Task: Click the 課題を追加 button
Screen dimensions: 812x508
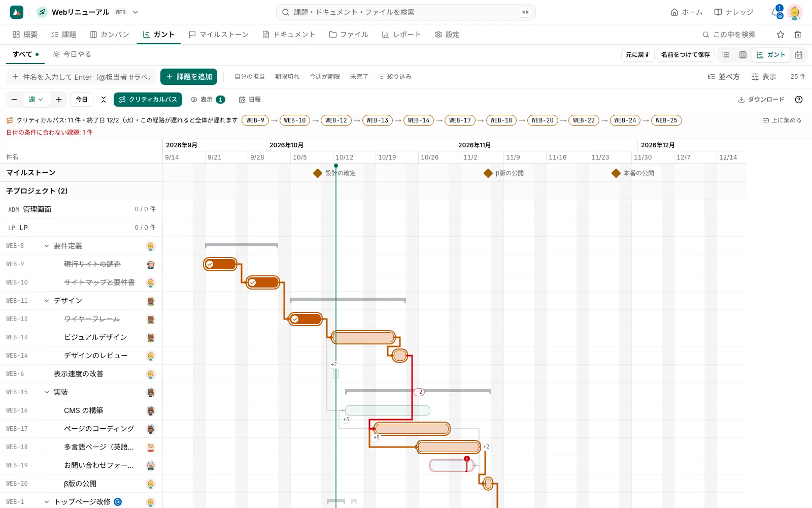Action: [189, 77]
